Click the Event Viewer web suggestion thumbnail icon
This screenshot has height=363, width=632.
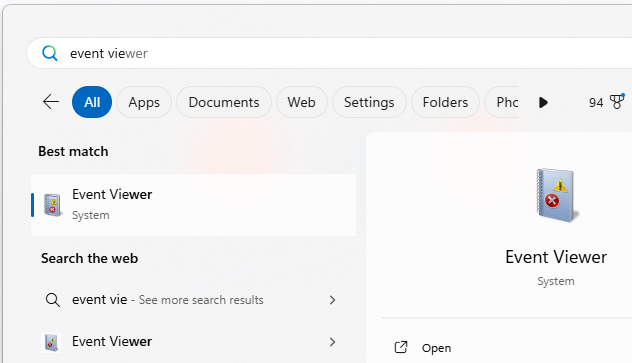pos(51,342)
